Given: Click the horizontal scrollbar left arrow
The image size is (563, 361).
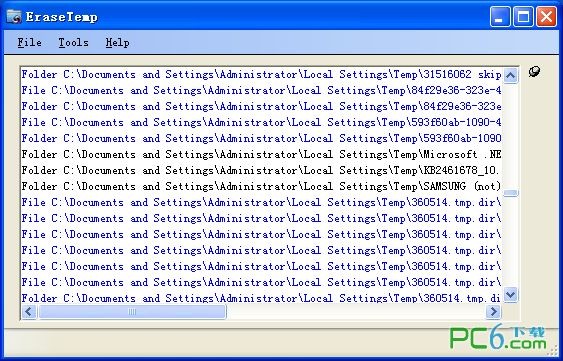Looking at the screenshot, I should click(x=29, y=311).
